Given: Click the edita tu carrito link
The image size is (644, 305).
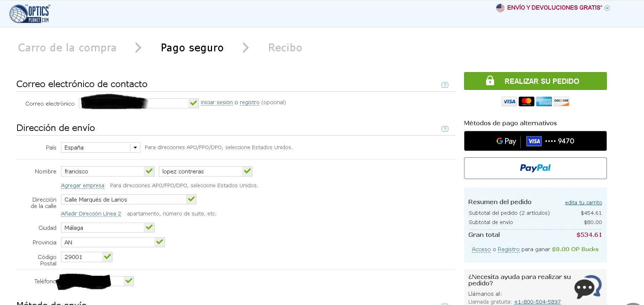Looking at the screenshot, I should (583, 203).
